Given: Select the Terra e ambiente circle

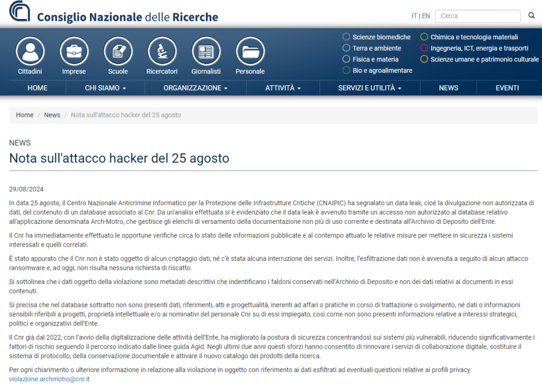Looking at the screenshot, I should (347, 48).
